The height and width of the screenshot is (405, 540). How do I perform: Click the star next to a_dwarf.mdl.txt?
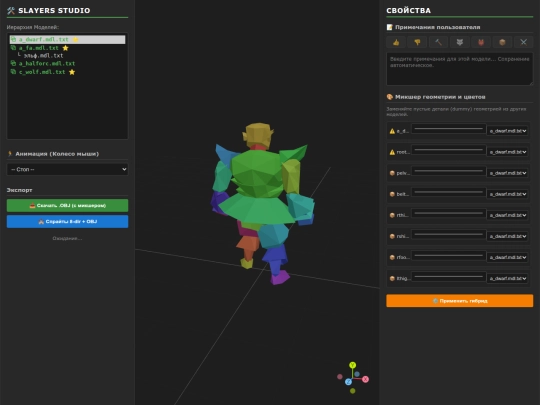tap(75, 40)
